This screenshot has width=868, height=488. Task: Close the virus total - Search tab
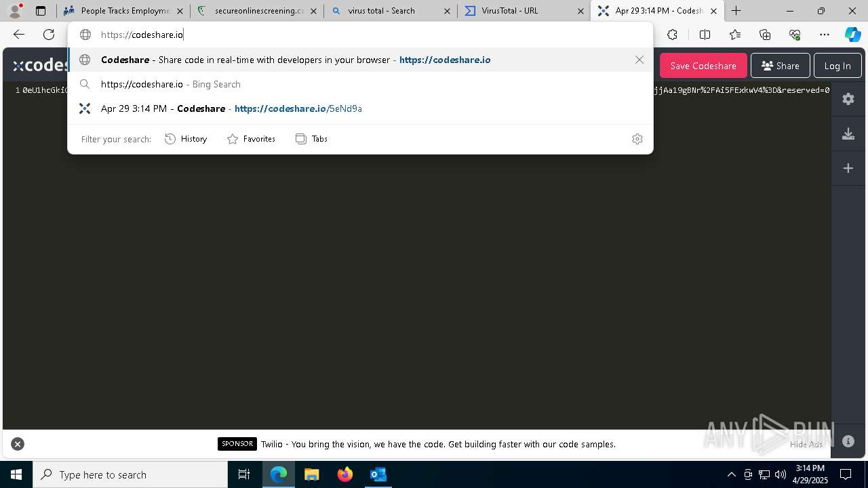(x=447, y=11)
